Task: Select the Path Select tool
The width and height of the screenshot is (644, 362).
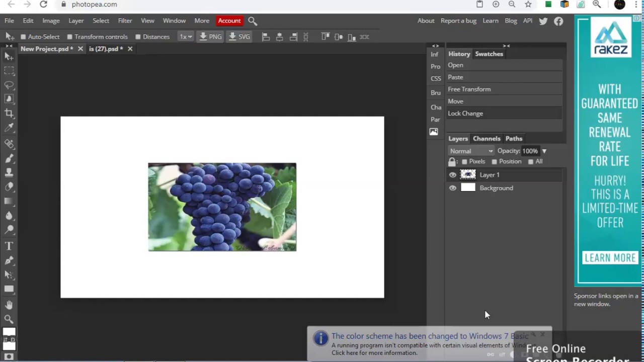Action: pos(9,275)
